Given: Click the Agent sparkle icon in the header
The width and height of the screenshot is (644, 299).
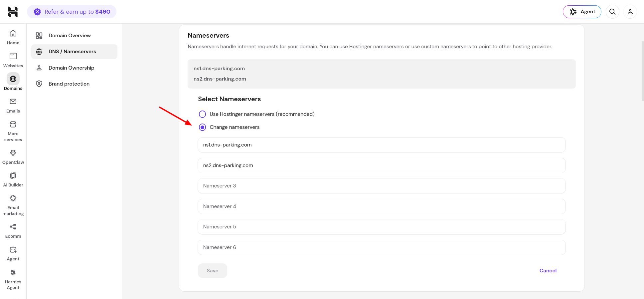Looking at the screenshot, I should pyautogui.click(x=573, y=12).
